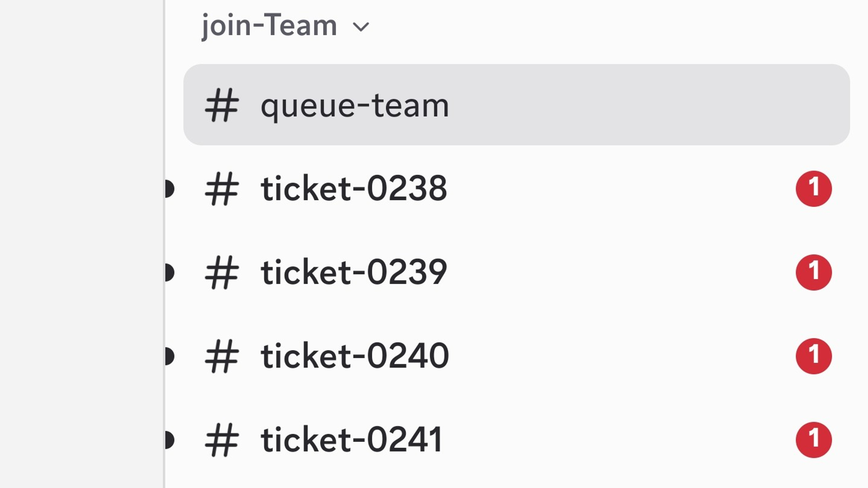Image resolution: width=868 pixels, height=488 pixels.
Task: Click the unread dot next to ticket-0240
Action: coord(170,356)
